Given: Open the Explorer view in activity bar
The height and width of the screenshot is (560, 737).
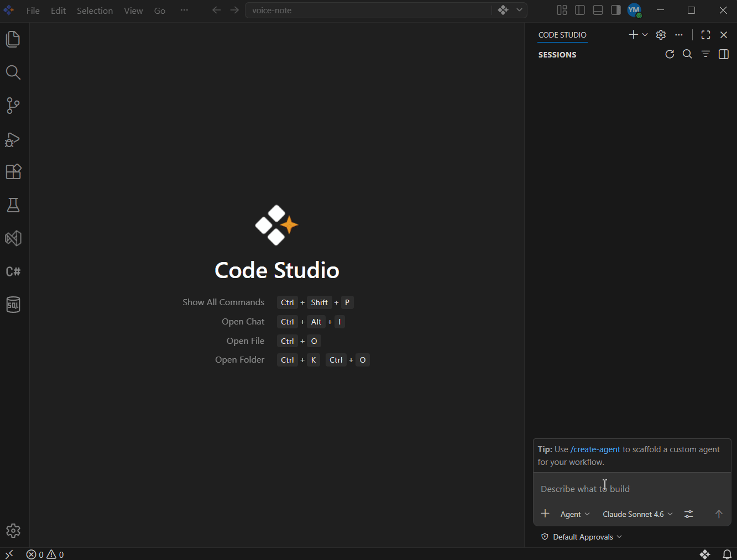Looking at the screenshot, I should point(13,39).
